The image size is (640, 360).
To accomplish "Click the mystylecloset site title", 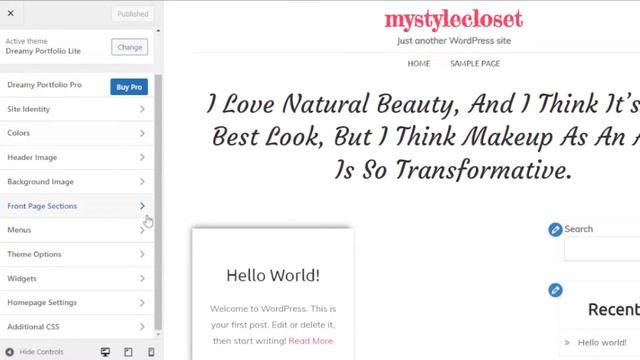I will [453, 20].
